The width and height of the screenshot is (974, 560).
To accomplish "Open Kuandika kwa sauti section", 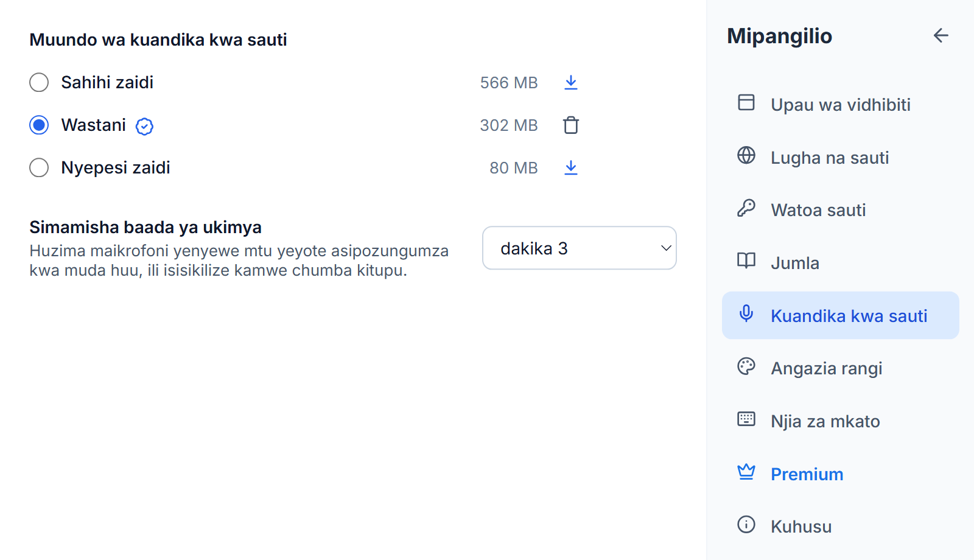I will point(840,315).
